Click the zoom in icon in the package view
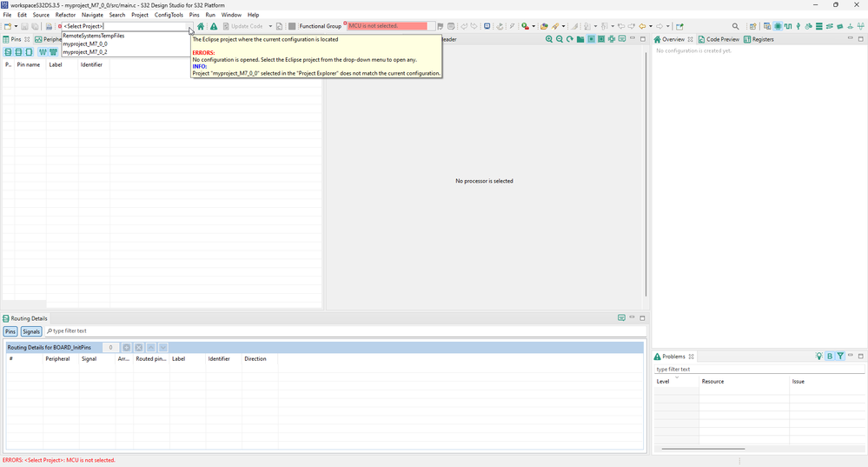Viewport: 868px width, 467px height. [548, 39]
